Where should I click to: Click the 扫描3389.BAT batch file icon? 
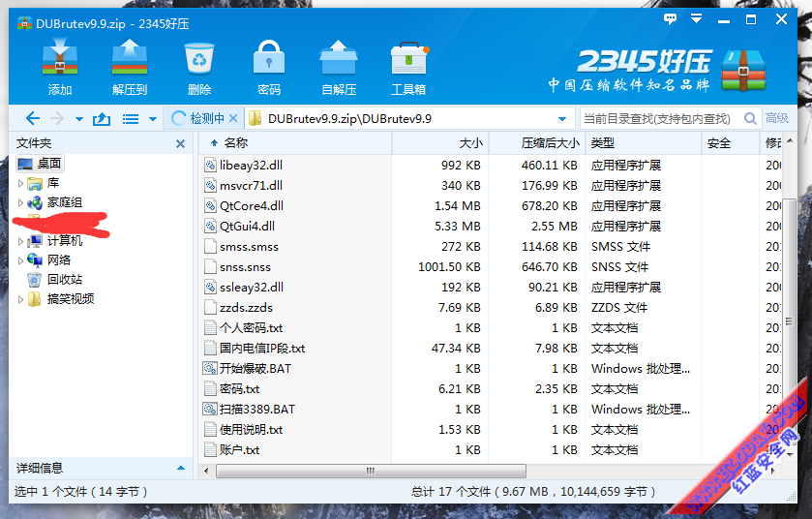point(210,410)
